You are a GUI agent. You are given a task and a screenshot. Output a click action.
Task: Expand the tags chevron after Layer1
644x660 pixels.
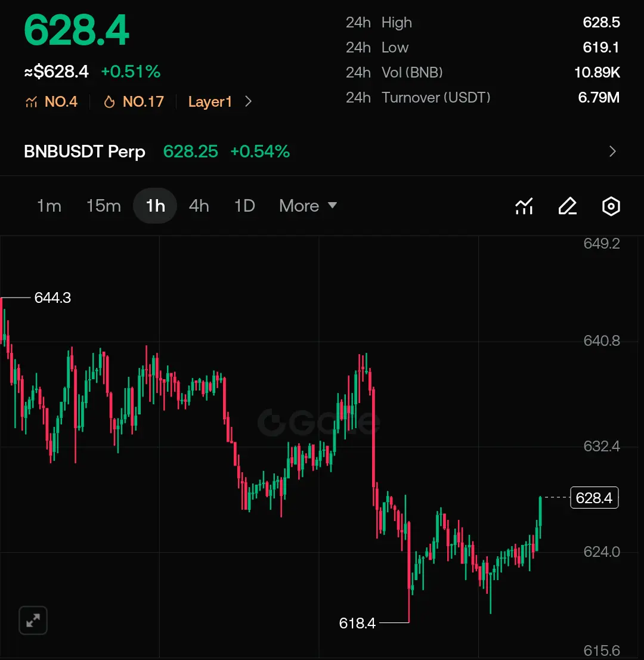click(x=248, y=101)
